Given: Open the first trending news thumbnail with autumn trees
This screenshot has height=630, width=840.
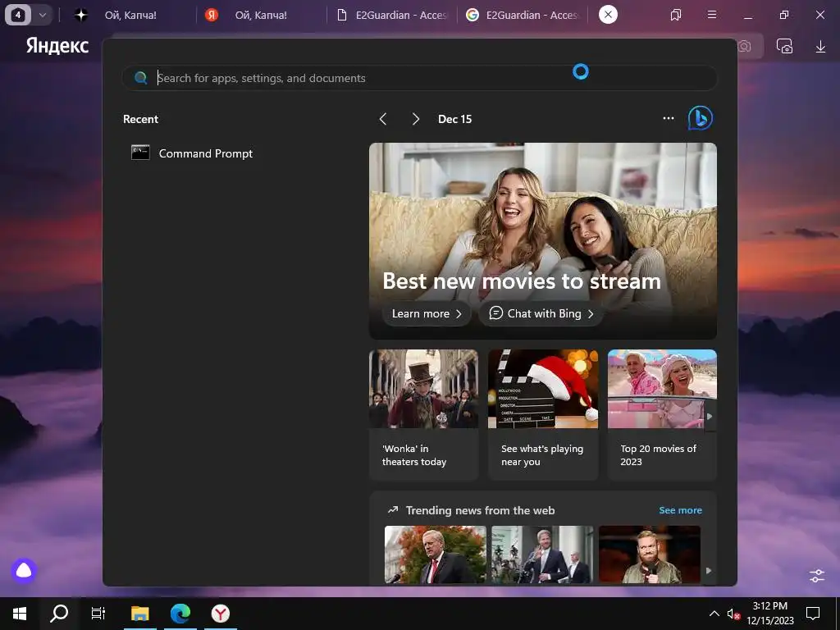Looking at the screenshot, I should point(436,555).
